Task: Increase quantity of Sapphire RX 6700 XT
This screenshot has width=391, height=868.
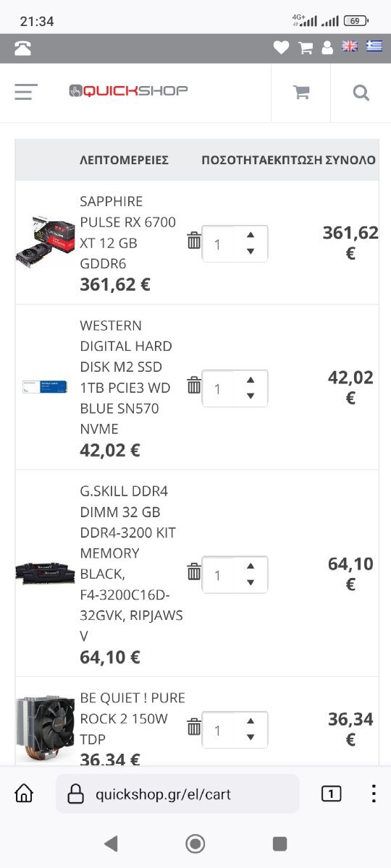Action: [x=251, y=234]
